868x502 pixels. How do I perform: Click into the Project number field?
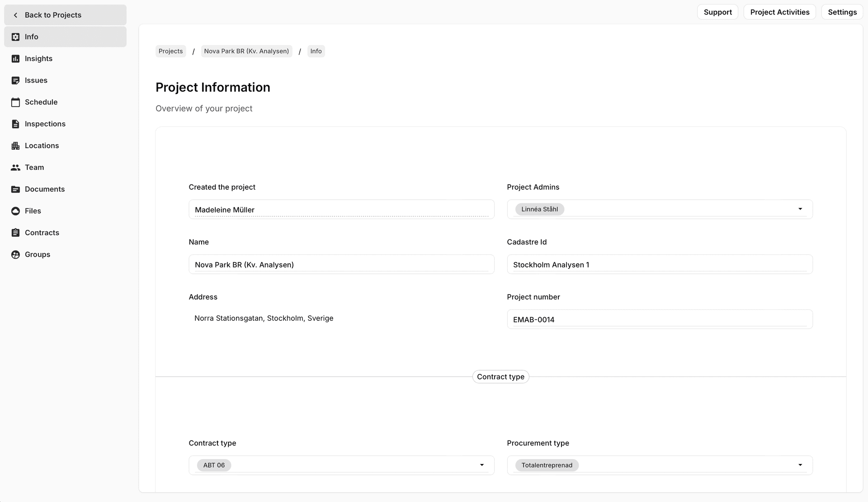coord(659,319)
